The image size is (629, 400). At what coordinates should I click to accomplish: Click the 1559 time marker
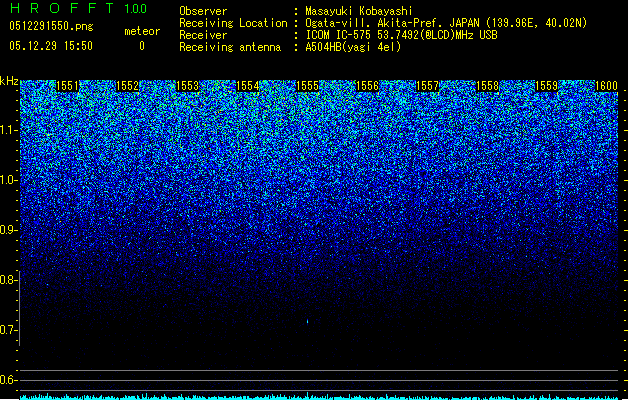547,86
